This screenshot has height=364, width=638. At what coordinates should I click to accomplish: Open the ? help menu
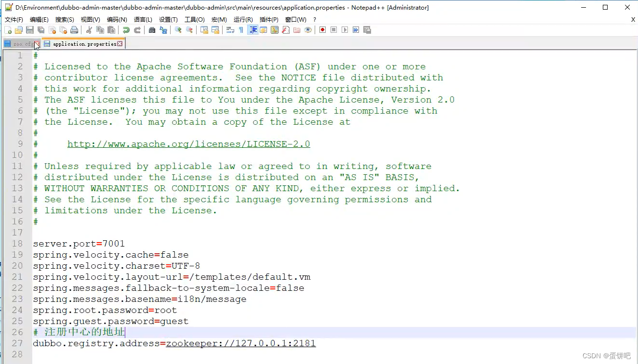click(x=315, y=20)
